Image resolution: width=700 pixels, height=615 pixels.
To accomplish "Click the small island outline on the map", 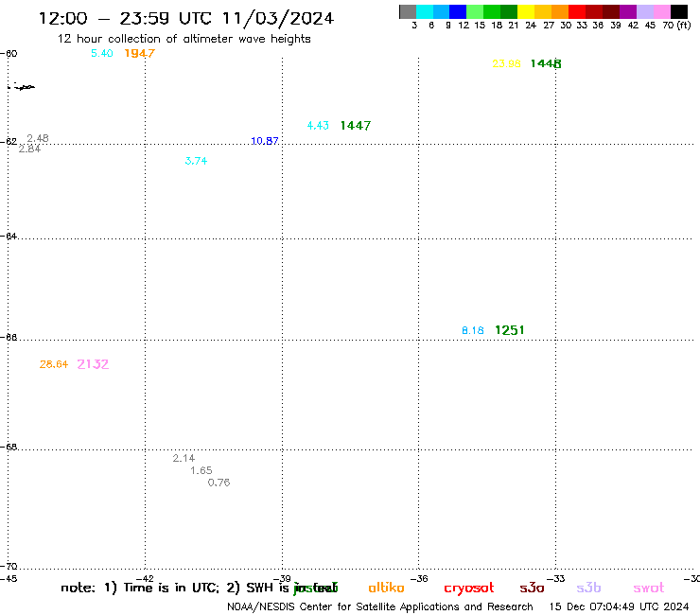I will point(23,87).
